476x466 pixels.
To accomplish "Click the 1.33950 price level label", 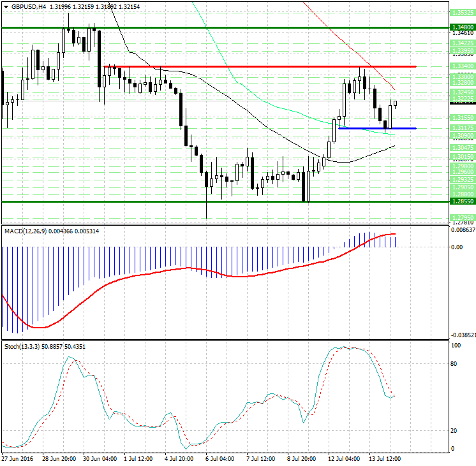I will tap(463, 50).
